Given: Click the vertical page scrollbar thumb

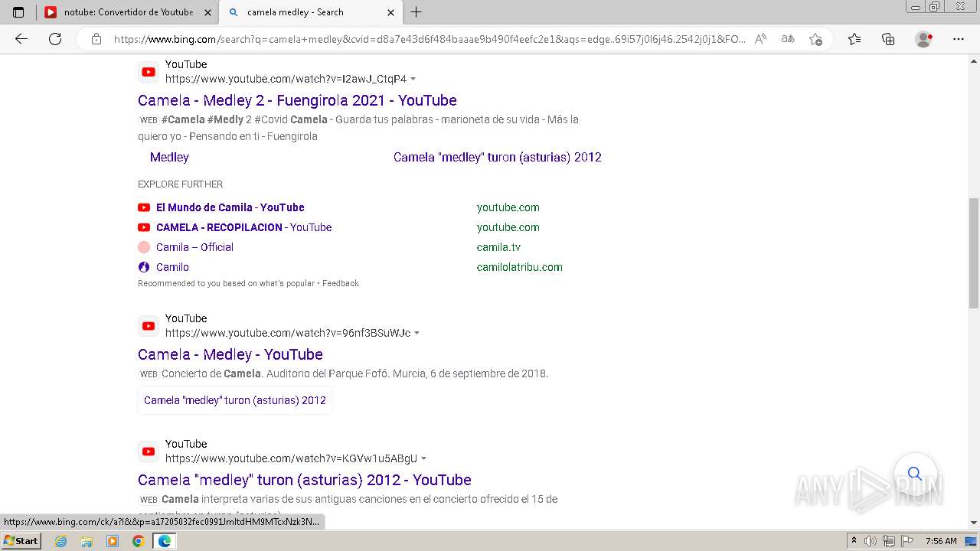Looking at the screenshot, I should (973, 253).
